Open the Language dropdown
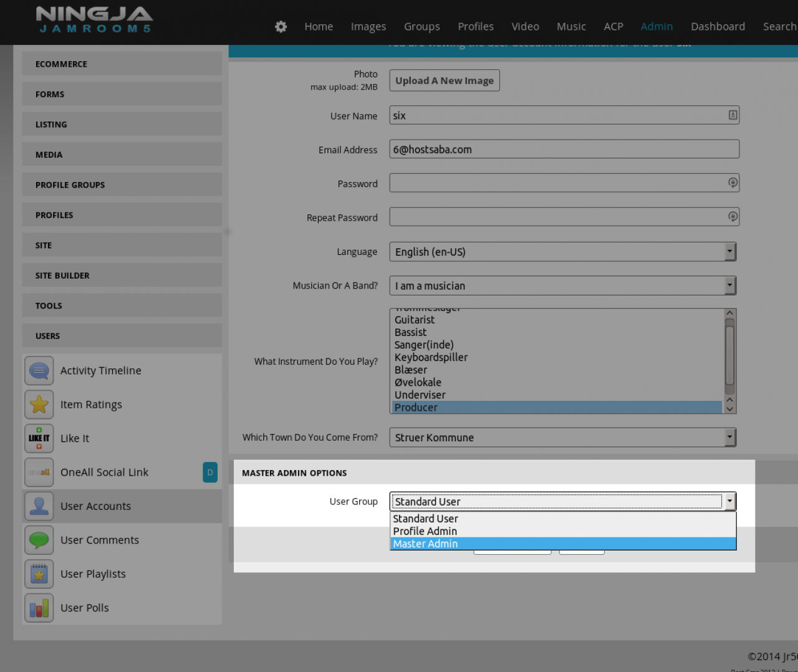Viewport: 798px width, 672px height. click(x=562, y=252)
